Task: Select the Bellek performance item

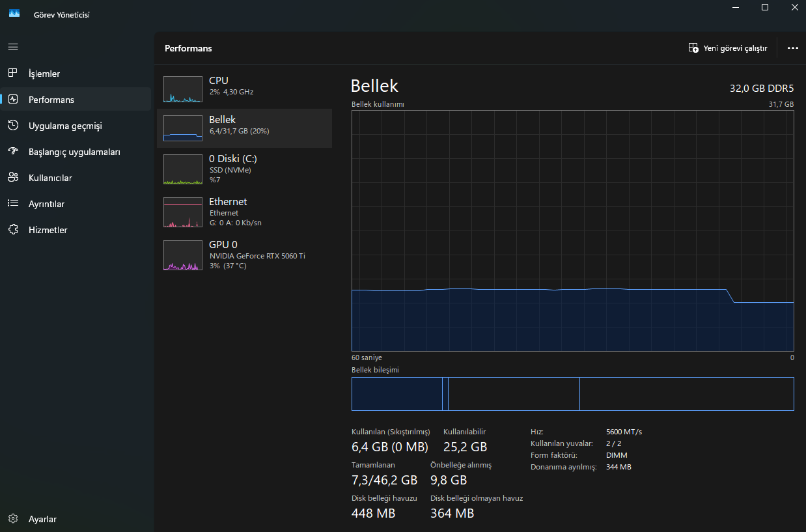Action: [x=244, y=128]
